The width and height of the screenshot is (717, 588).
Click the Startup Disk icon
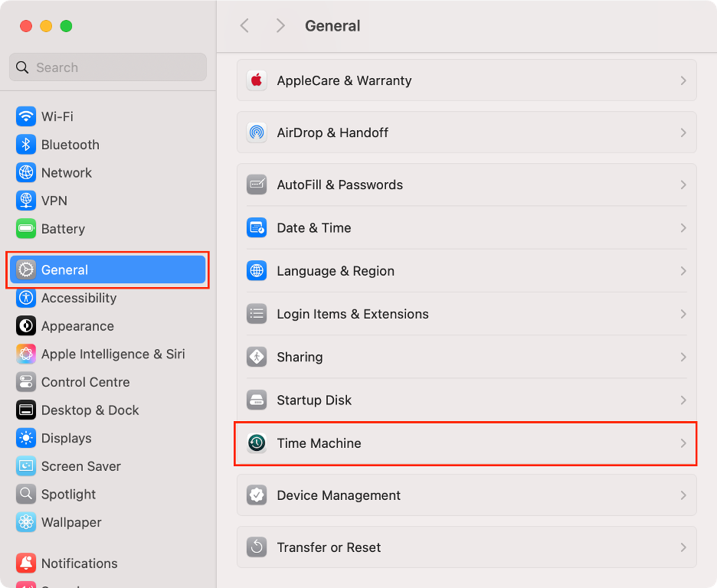pyautogui.click(x=257, y=400)
